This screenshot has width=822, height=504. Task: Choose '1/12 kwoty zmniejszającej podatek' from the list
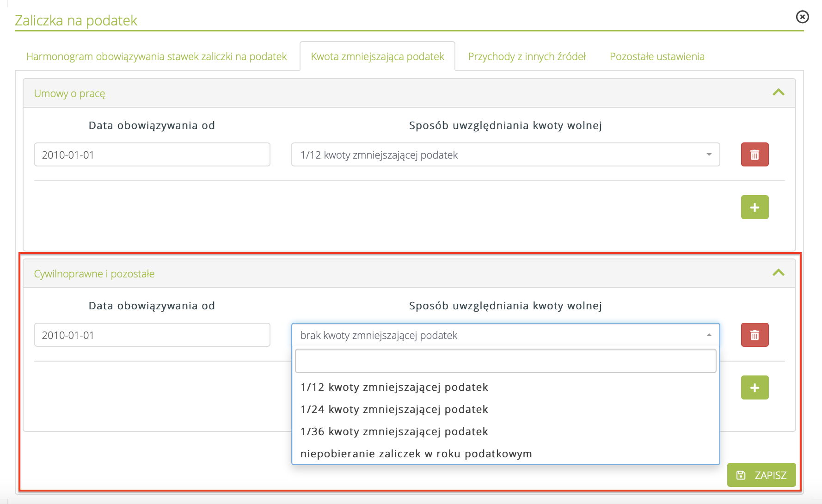pos(394,387)
